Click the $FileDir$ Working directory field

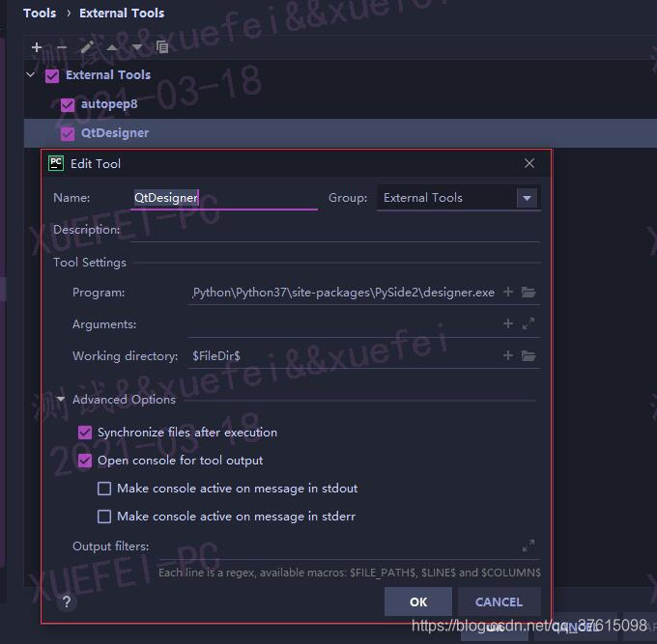(344, 356)
